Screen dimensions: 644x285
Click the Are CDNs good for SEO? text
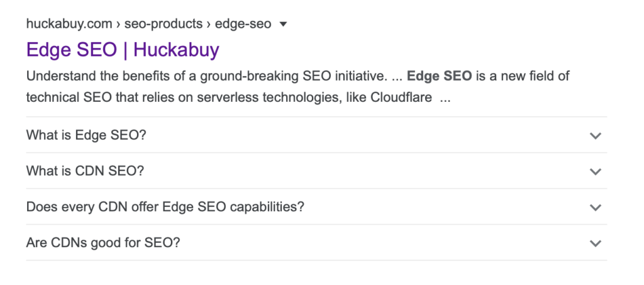pos(103,242)
